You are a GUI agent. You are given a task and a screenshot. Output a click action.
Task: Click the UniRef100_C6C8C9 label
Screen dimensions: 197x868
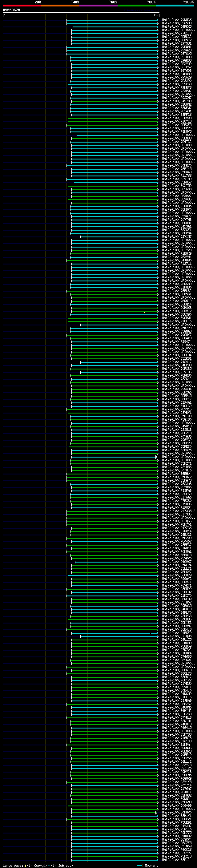[x=177, y=575]
